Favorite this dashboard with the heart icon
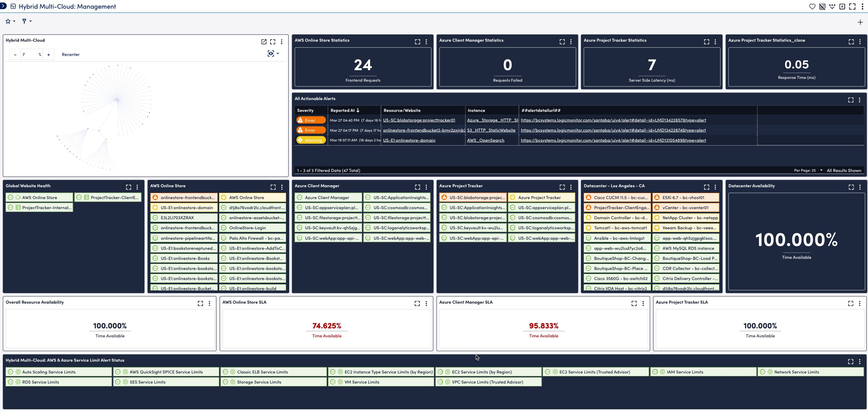The height and width of the screenshot is (411, 868). click(x=812, y=6)
